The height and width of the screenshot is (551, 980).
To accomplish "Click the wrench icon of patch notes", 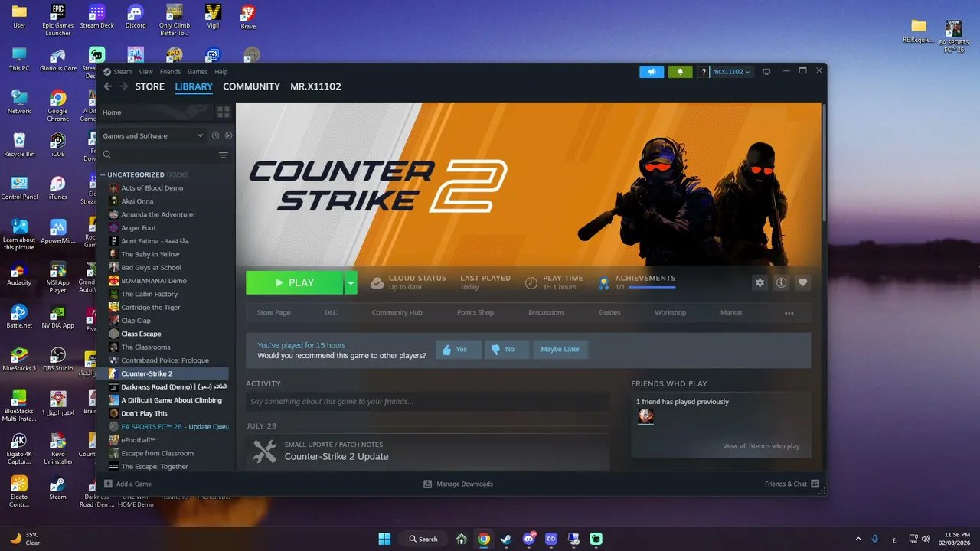I will [265, 451].
